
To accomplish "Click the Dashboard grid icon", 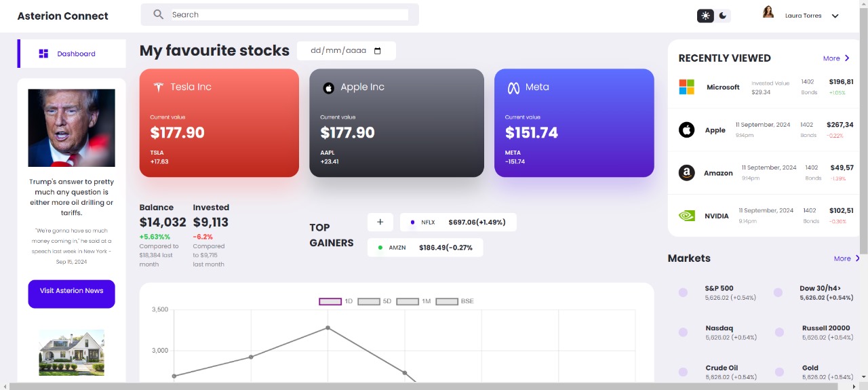I will coord(43,54).
